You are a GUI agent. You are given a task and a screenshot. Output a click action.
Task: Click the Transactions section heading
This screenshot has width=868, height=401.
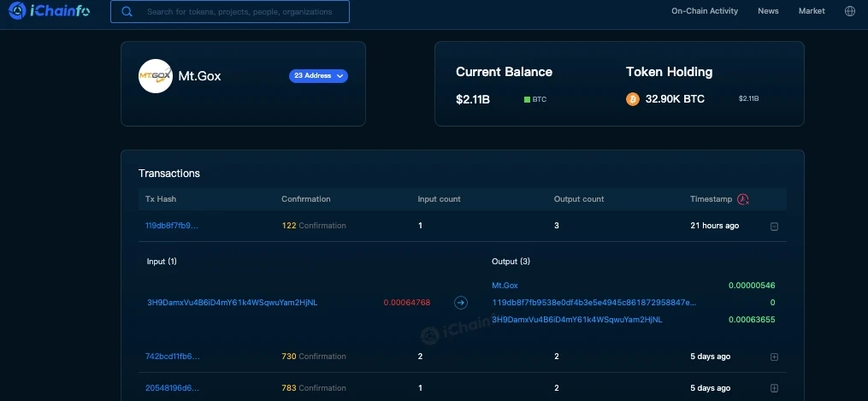[x=168, y=173]
